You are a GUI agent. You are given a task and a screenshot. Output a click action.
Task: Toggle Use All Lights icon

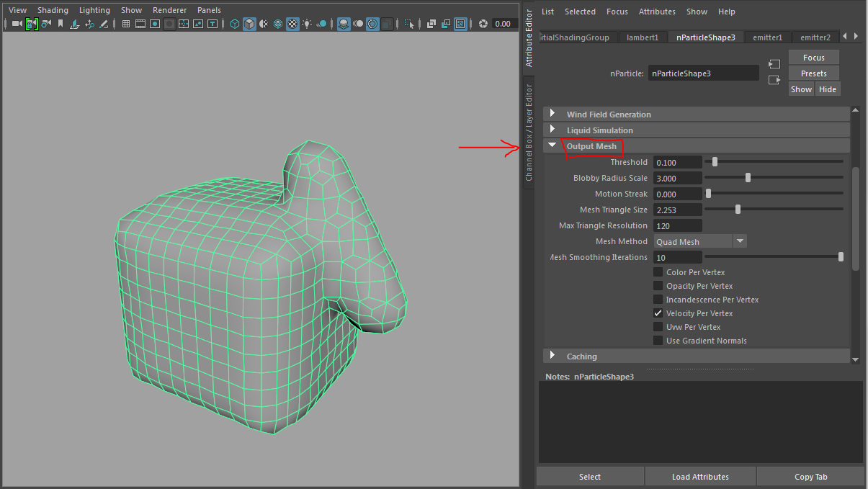pyautogui.click(x=307, y=24)
